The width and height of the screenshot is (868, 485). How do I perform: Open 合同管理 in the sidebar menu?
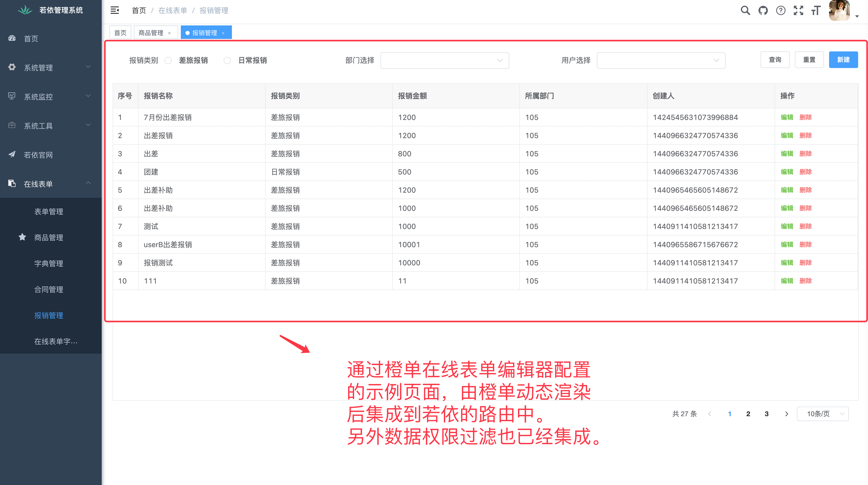coord(49,289)
